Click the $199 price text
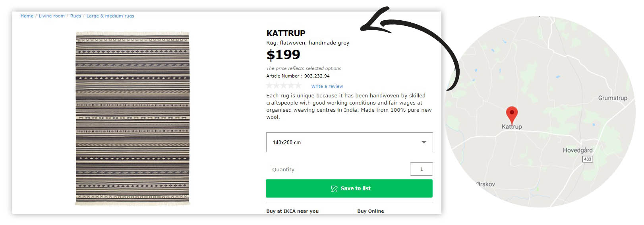 tap(283, 54)
